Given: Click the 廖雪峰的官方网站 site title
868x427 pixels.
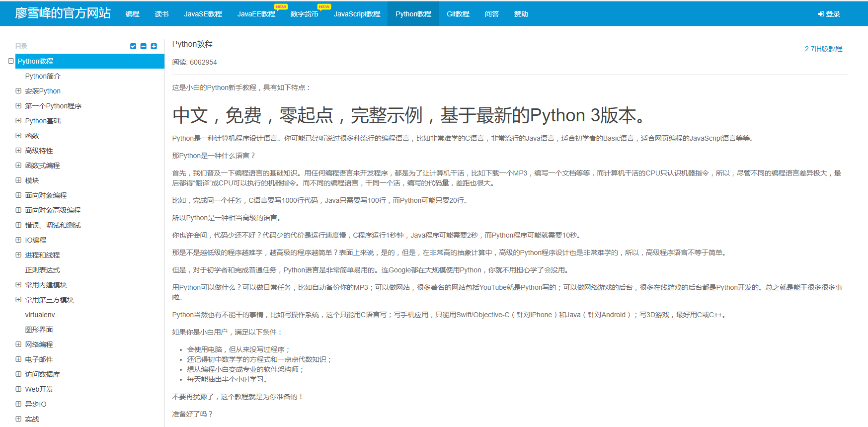Looking at the screenshot, I should (x=63, y=13).
